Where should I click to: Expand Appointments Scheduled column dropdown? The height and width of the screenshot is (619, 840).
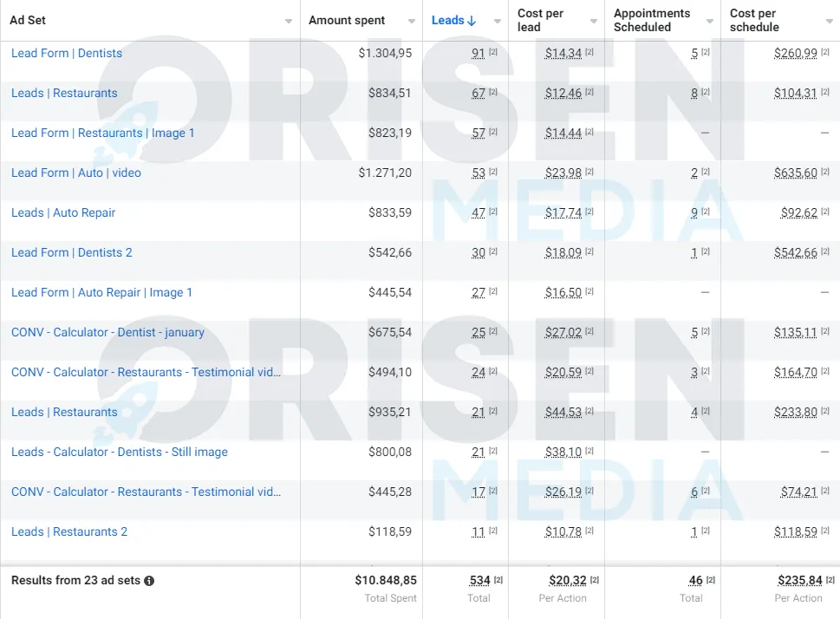tap(710, 22)
